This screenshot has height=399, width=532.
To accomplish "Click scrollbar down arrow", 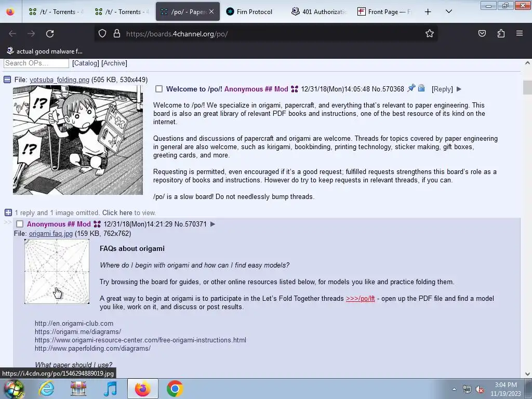I will point(527,374).
